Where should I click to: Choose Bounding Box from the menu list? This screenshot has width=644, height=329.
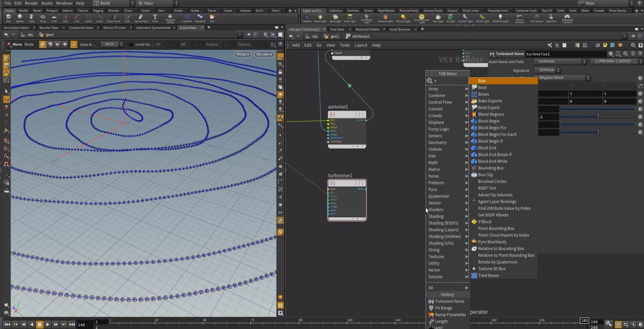[x=491, y=168]
